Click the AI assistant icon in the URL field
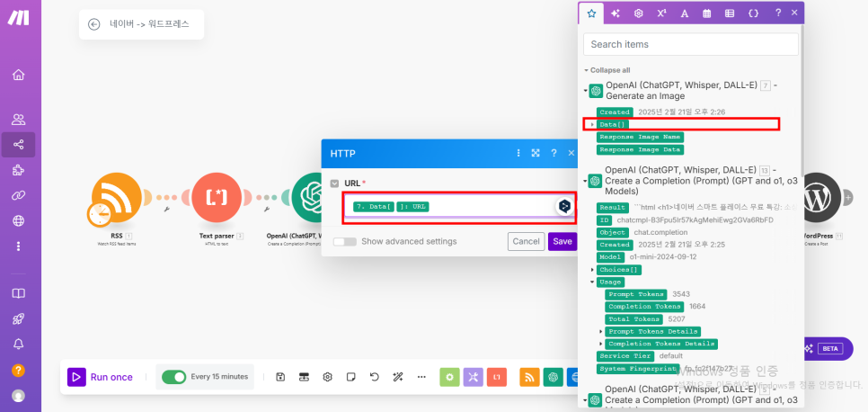The height and width of the screenshot is (412, 868). 564,206
